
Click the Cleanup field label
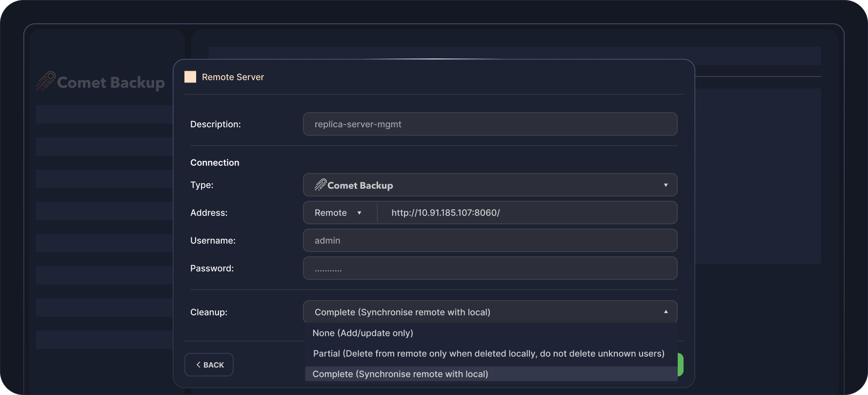pyautogui.click(x=209, y=312)
